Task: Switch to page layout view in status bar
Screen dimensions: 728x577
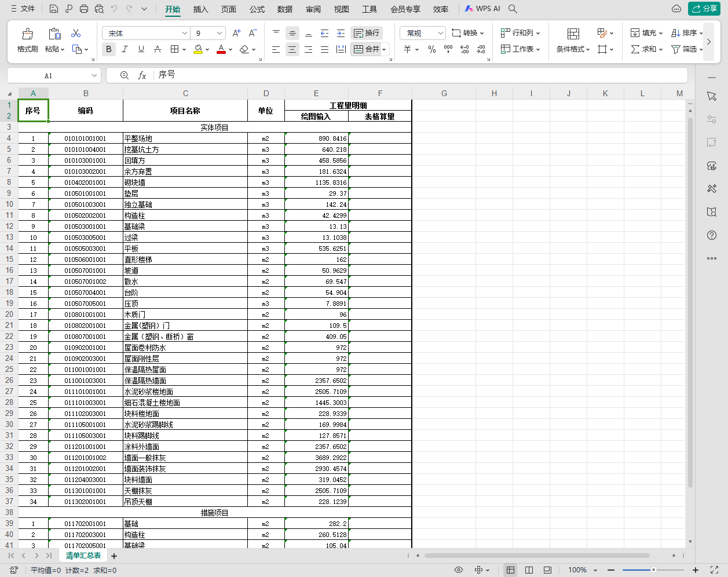Action: tap(529, 570)
